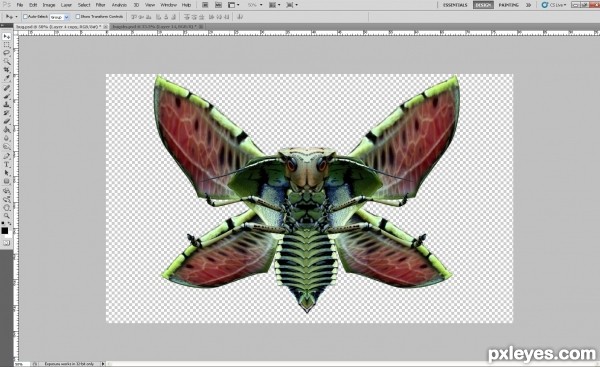Image resolution: width=600 pixels, height=367 pixels.
Task: Open the Edit menu
Action: pos(33,5)
